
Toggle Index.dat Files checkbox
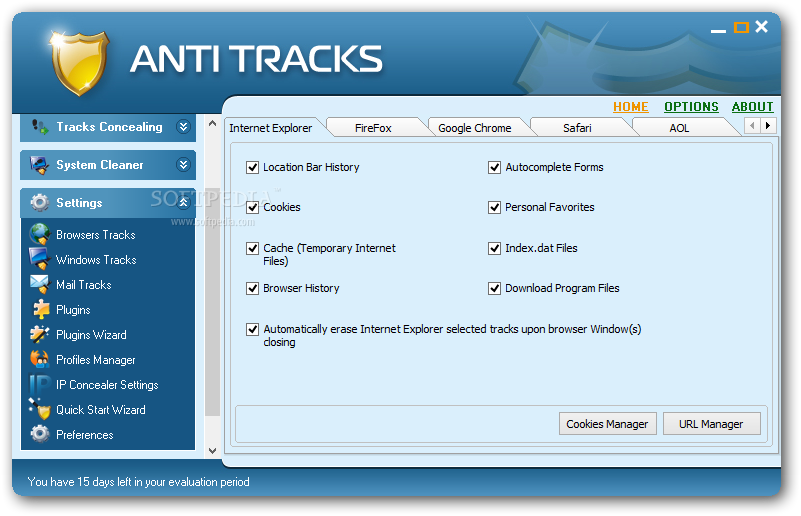pyautogui.click(x=494, y=248)
